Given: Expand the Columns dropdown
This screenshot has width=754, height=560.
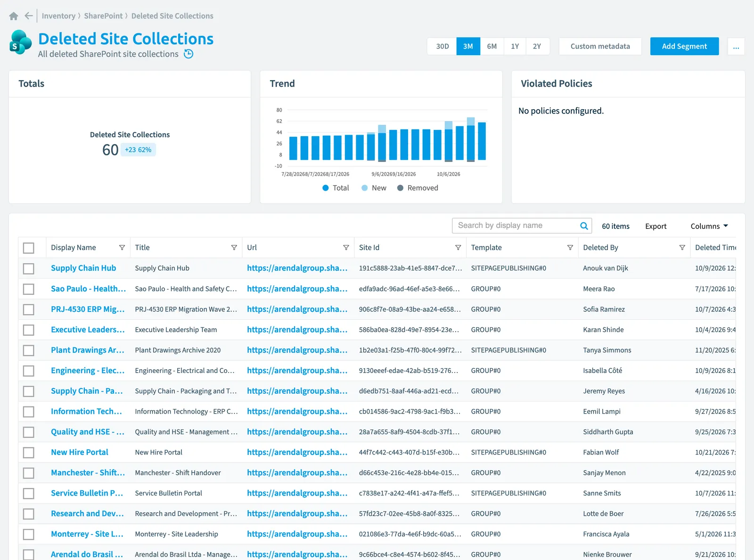Looking at the screenshot, I should point(709,226).
